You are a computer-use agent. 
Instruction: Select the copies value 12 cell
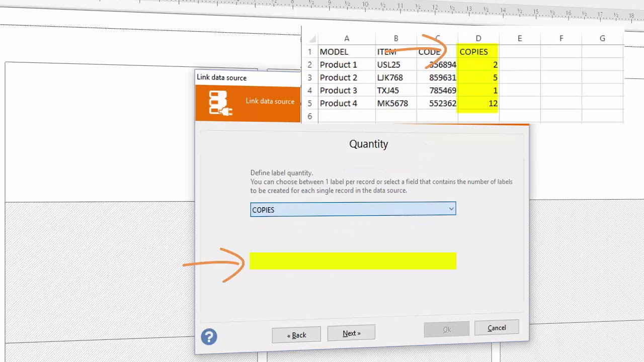(x=478, y=104)
